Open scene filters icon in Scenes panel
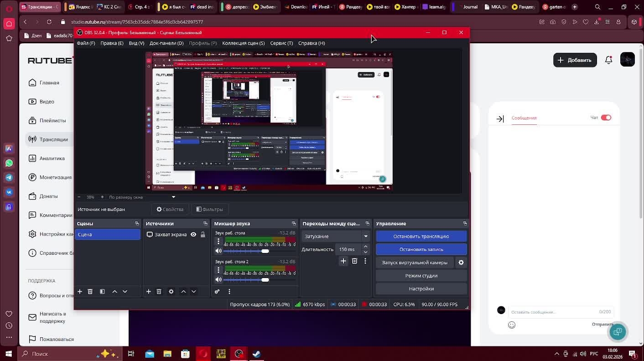Image resolution: width=644 pixels, height=361 pixels. (x=102, y=292)
